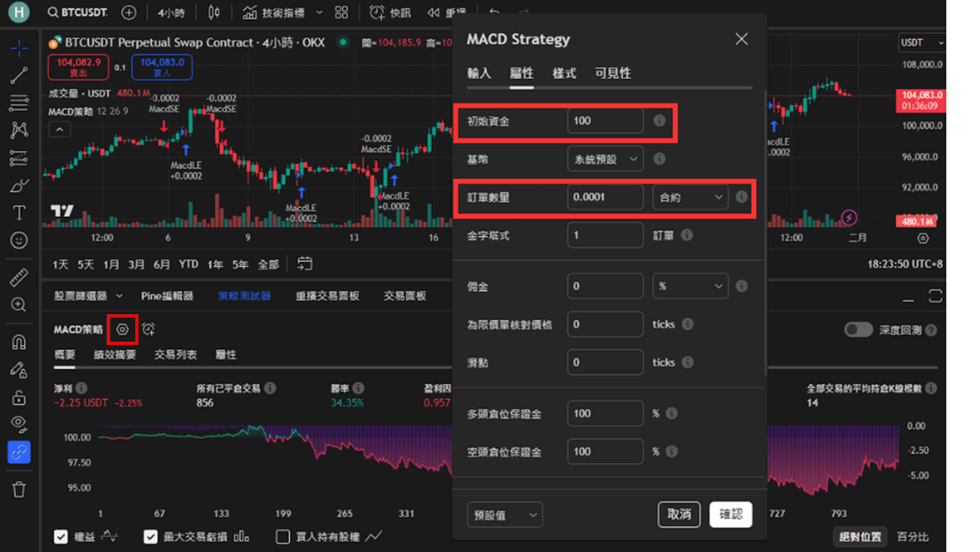Open chart settings gear near time axis
The height and width of the screenshot is (552, 980).
(x=923, y=238)
